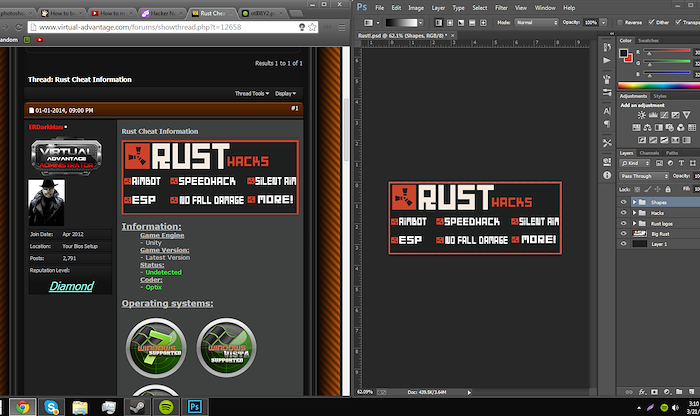Add a Black & White adjustment
The image size is (700, 416).
pos(658,128)
